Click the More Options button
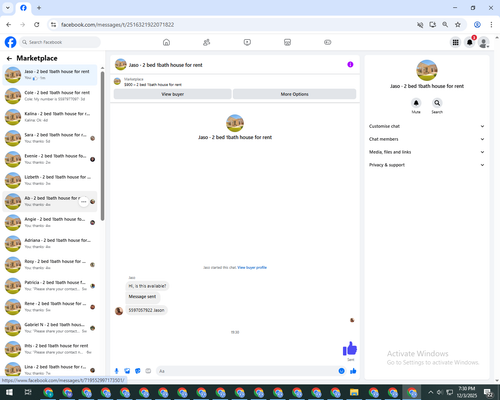The height and width of the screenshot is (400, 500). 295,94
